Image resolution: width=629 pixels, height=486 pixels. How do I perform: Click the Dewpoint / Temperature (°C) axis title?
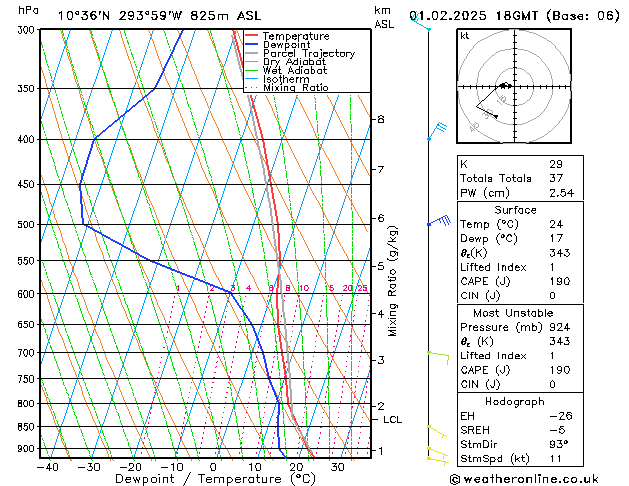[x=215, y=479]
